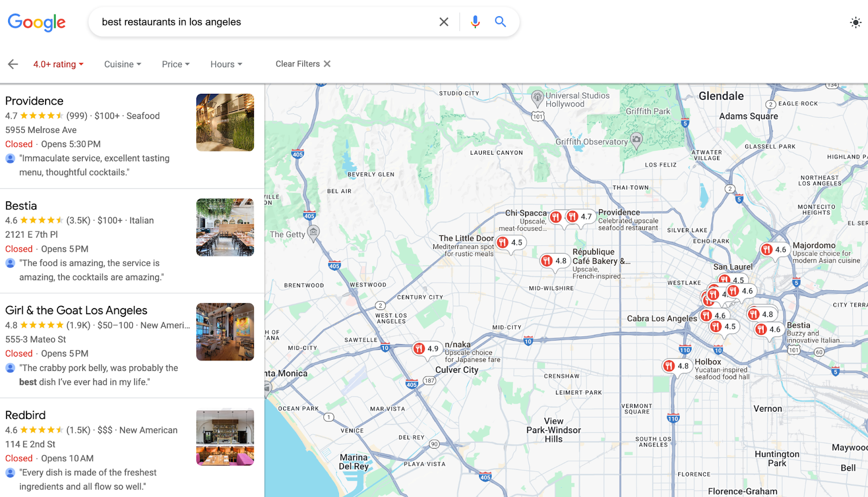The image size is (868, 497).
Task: Select the Chi Spacca map pin
Action: click(556, 217)
